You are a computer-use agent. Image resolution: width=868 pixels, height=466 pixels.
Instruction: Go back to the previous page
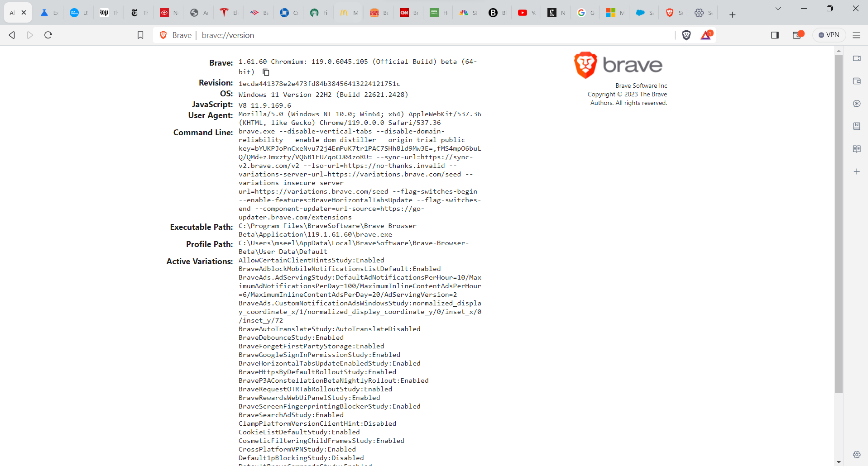(12, 35)
